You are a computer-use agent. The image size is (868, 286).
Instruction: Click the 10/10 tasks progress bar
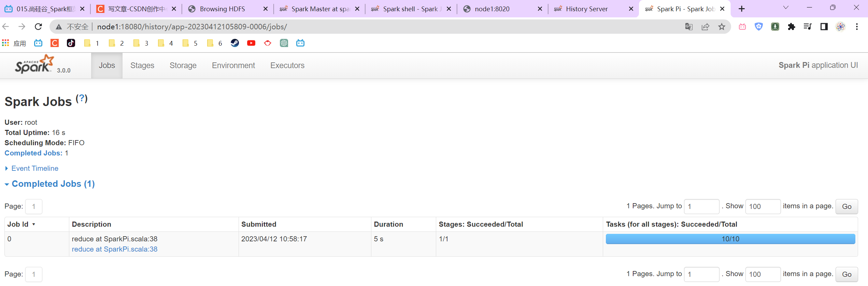coord(730,239)
